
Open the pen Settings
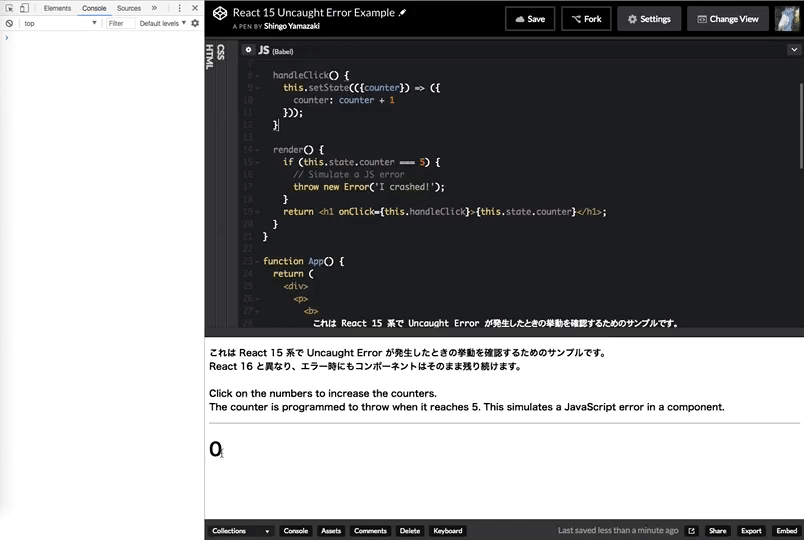649,19
